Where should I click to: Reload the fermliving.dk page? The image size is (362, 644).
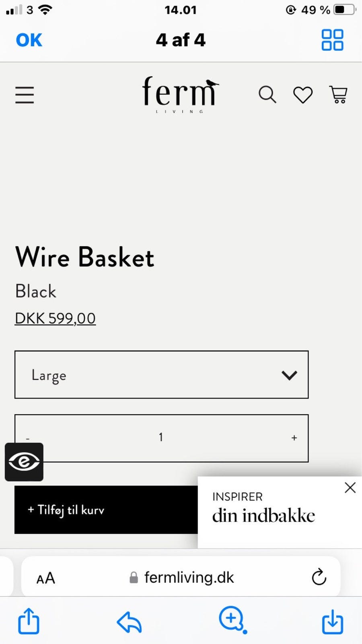[319, 577]
